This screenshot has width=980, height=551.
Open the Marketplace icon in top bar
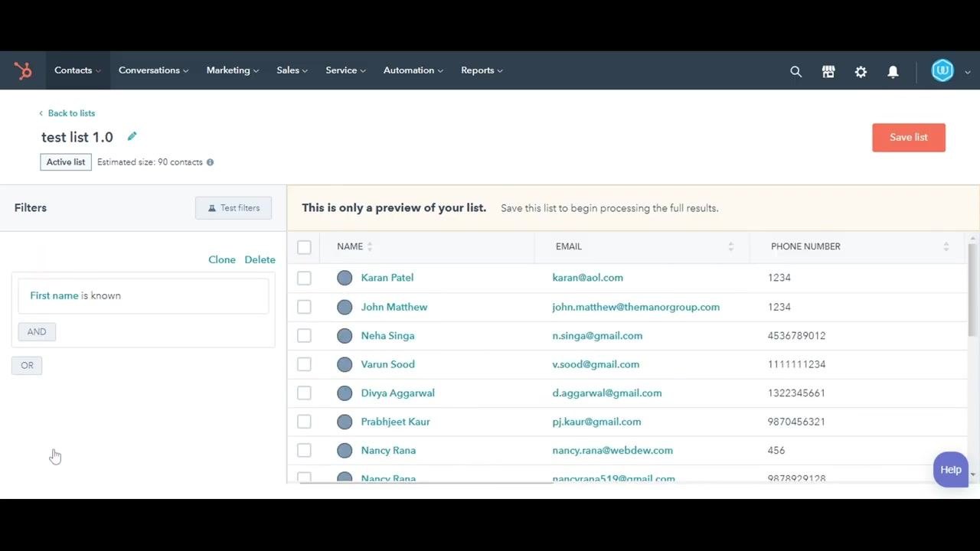828,71
